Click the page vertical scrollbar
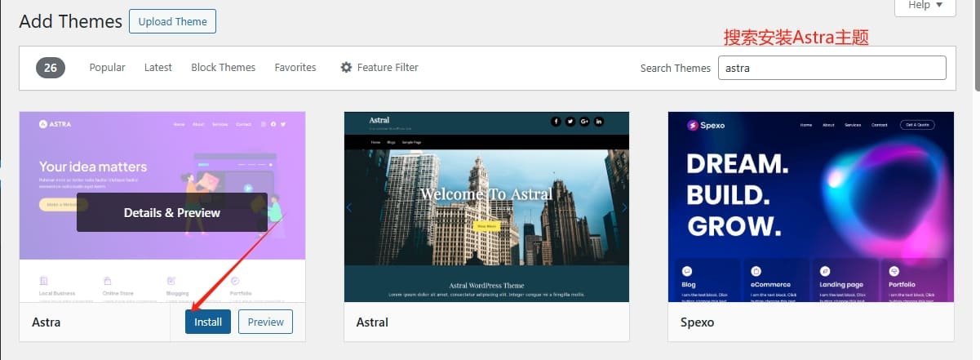Viewport: 980px width, 360px height. click(977, 47)
